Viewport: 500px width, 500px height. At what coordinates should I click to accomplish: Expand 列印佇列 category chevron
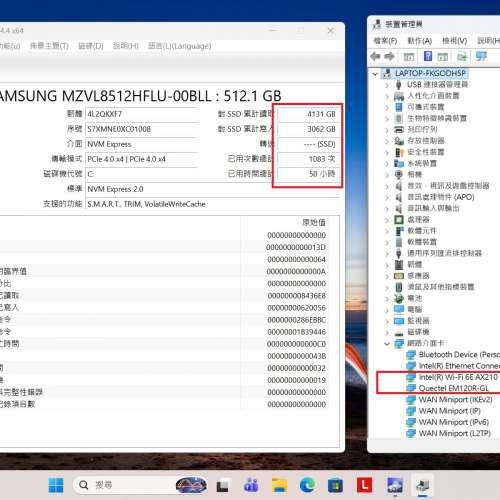click(x=387, y=130)
